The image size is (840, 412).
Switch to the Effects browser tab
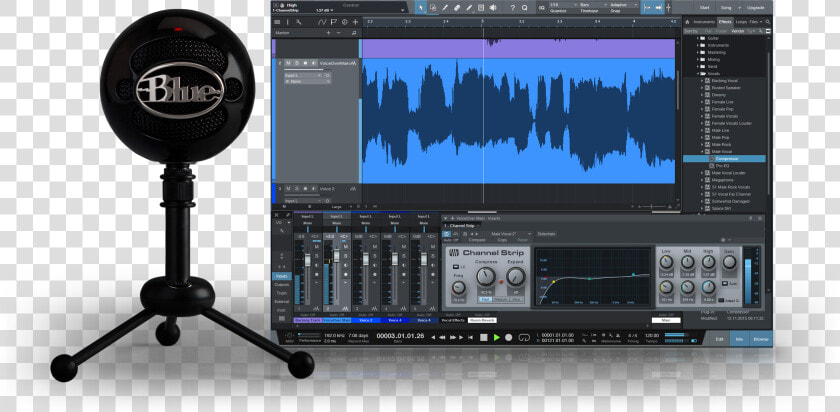(x=725, y=22)
